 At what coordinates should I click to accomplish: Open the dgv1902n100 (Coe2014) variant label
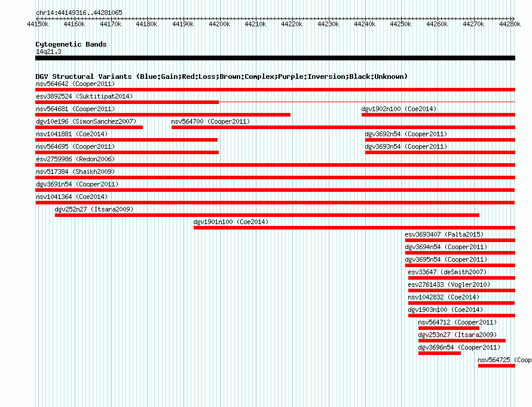399,109
